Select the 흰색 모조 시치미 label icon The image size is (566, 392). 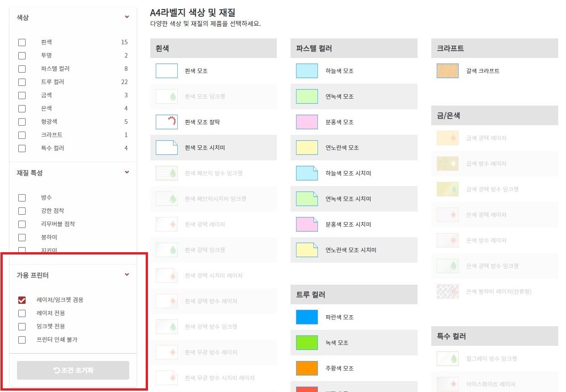(x=167, y=148)
